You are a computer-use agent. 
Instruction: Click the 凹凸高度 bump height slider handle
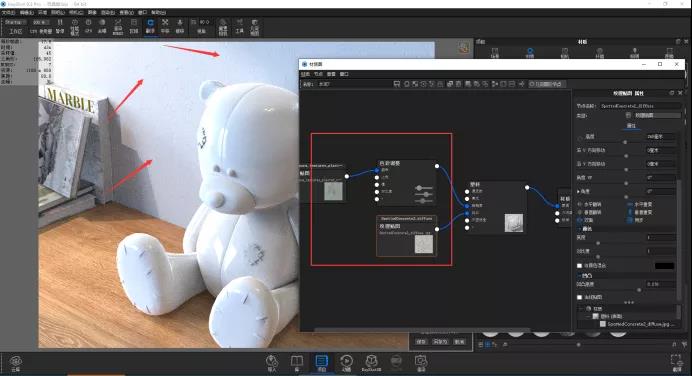[x=639, y=290]
